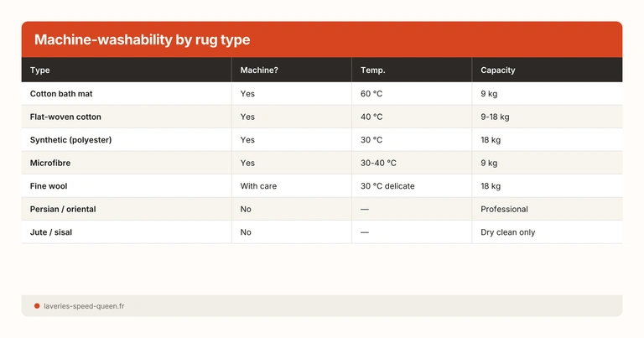Select 'No' in the Persian / oriental row
The width and height of the screenshot is (644, 338).
tap(246, 209)
